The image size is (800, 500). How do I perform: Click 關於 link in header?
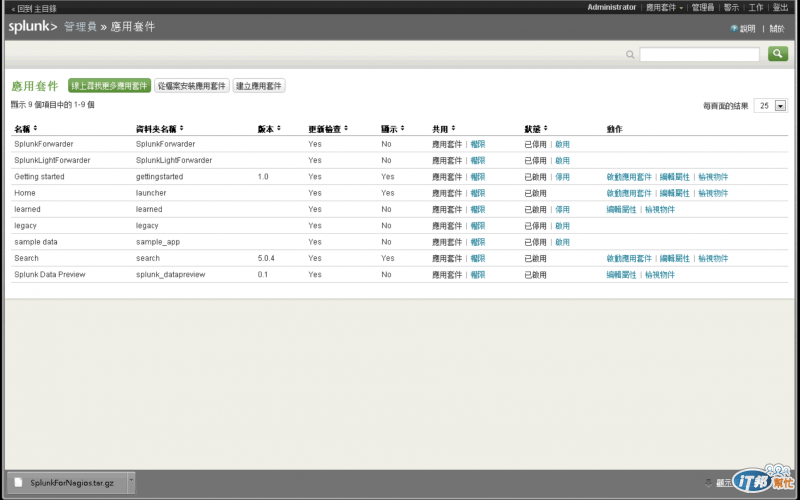tap(777, 29)
